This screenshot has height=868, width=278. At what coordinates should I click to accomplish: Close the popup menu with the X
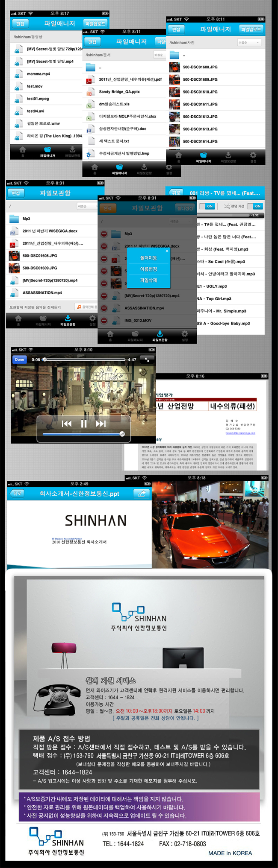(x=168, y=251)
